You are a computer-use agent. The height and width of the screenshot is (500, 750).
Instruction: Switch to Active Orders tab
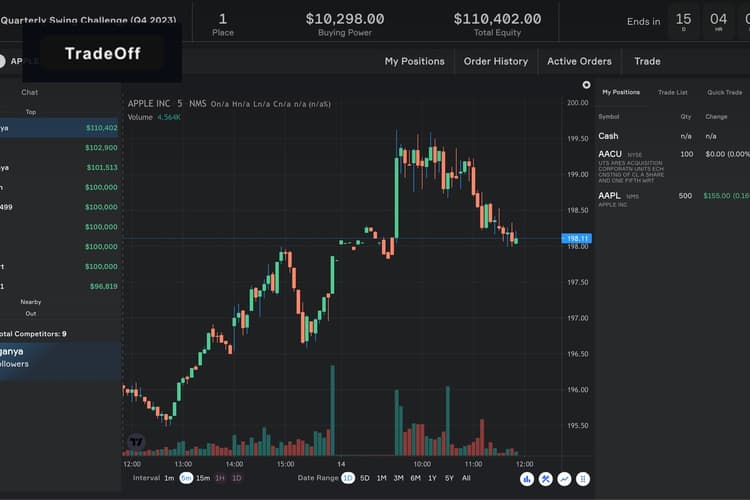(579, 61)
